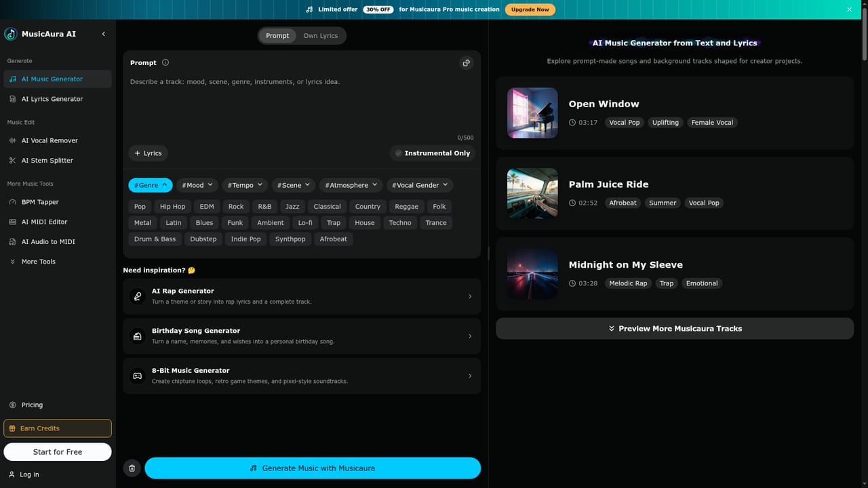Viewport: 868px width, 488px height.
Task: Switch to the Prompt tab
Action: click(x=277, y=36)
